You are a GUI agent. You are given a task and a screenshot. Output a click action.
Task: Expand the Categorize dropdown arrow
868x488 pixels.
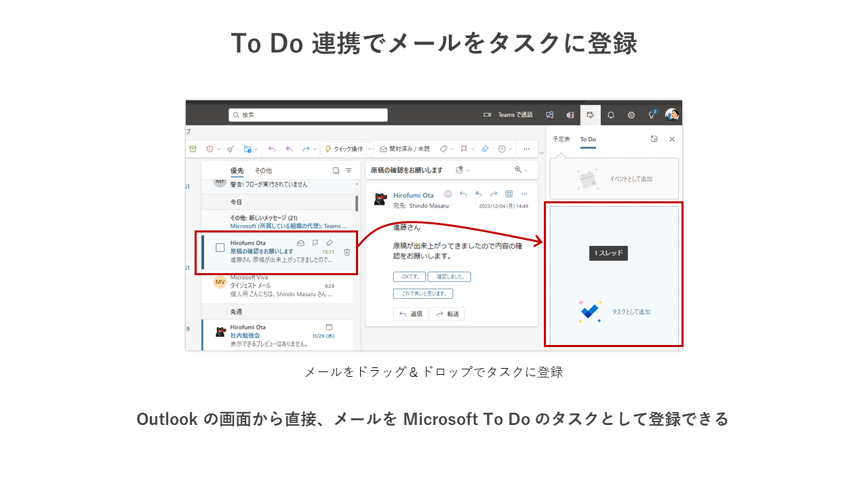pyautogui.click(x=452, y=150)
